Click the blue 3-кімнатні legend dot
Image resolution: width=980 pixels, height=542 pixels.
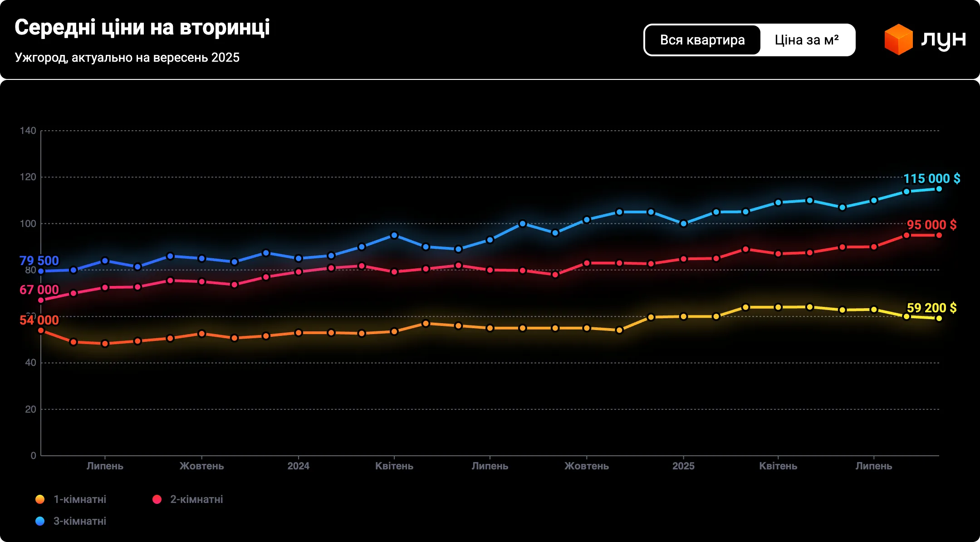click(x=40, y=521)
